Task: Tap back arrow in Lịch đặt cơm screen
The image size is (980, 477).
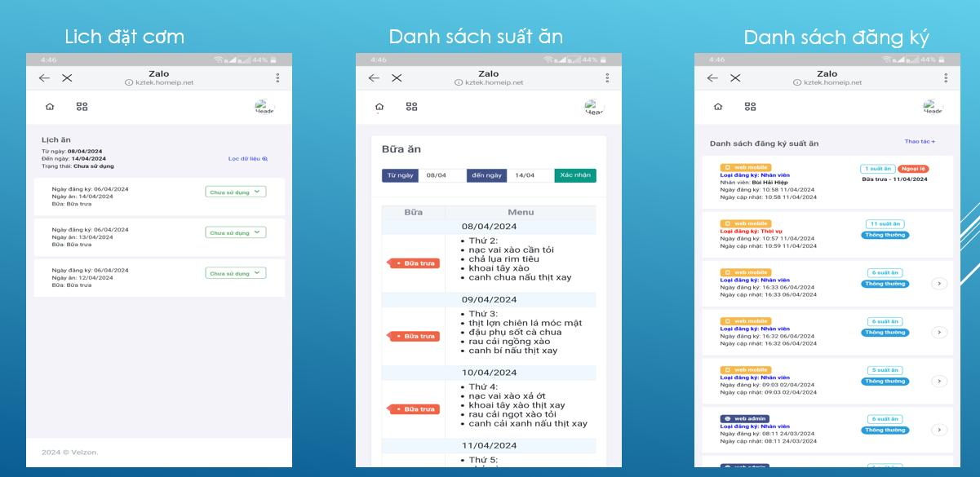Action: 44,78
